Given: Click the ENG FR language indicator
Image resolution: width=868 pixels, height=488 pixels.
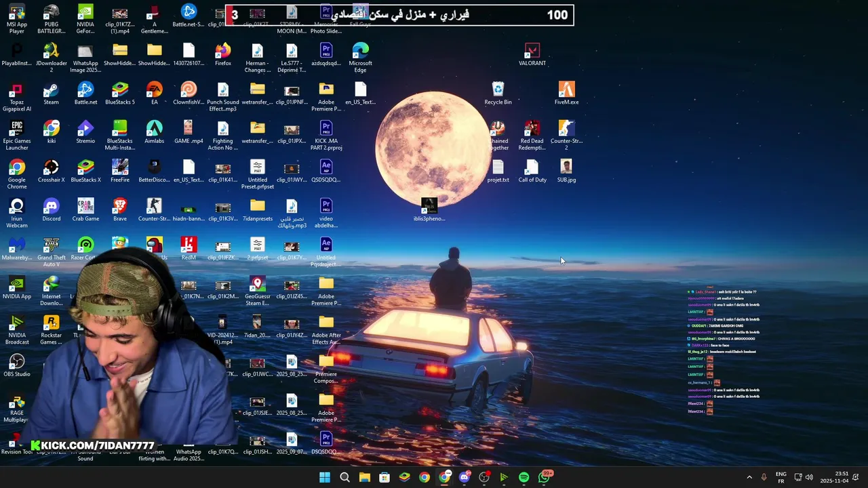Looking at the screenshot, I should tap(781, 477).
